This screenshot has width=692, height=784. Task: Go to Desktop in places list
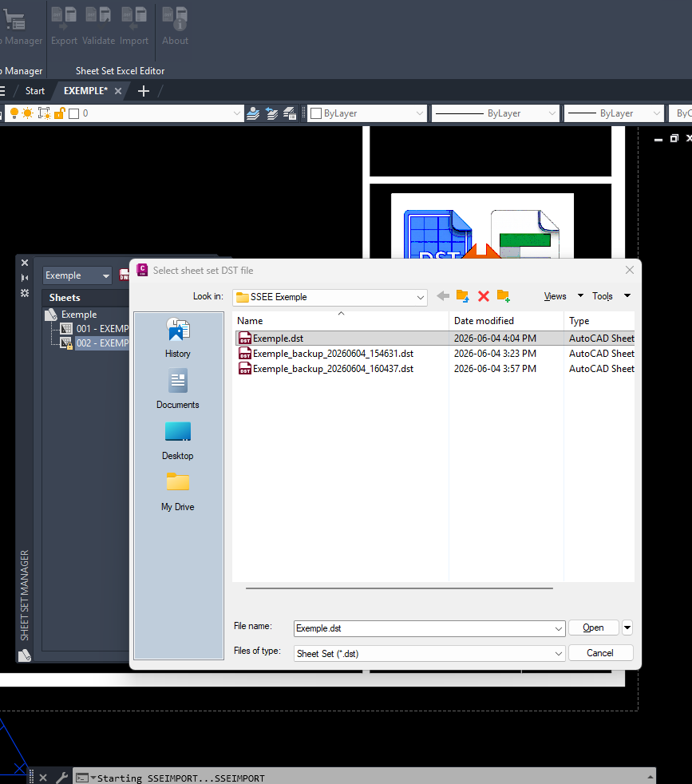177,440
